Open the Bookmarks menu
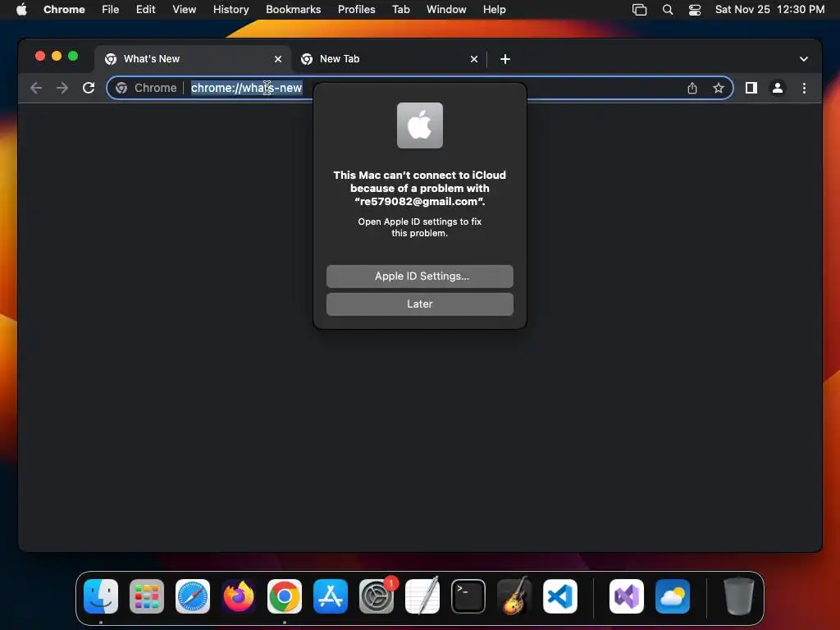Image resolution: width=840 pixels, height=630 pixels. pyautogui.click(x=293, y=10)
